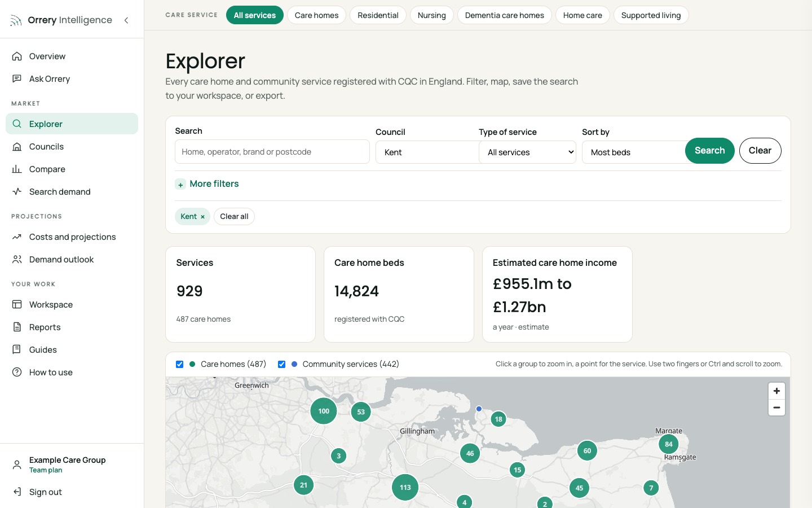Switch to the Residential tab
This screenshot has height=508, width=812.
coord(378,15)
